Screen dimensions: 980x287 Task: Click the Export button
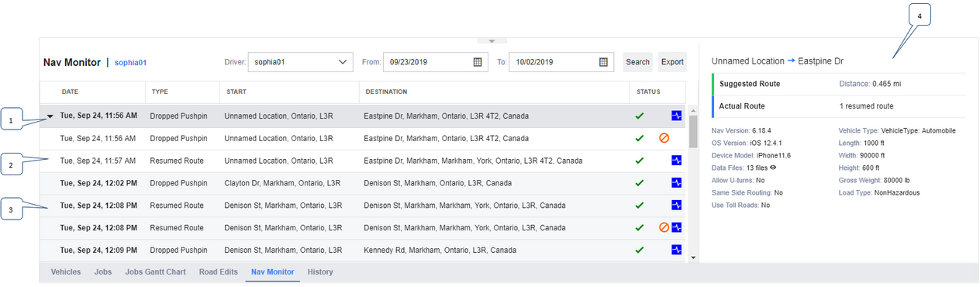tap(672, 62)
